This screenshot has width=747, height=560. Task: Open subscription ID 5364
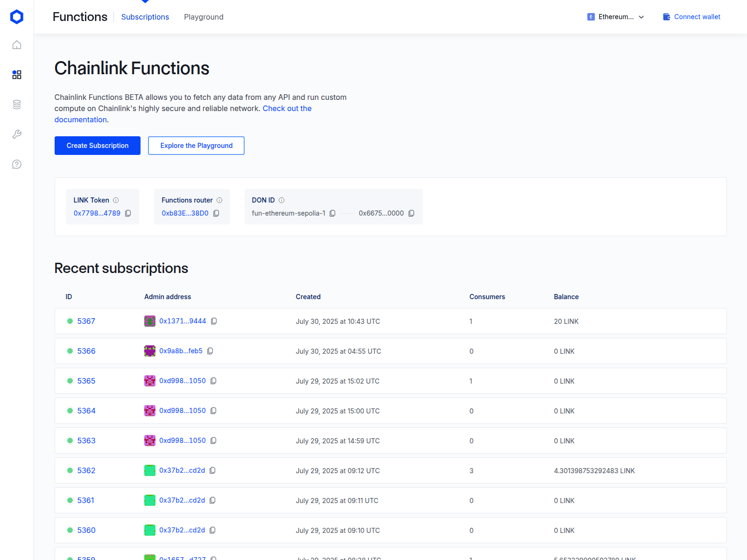(x=86, y=411)
